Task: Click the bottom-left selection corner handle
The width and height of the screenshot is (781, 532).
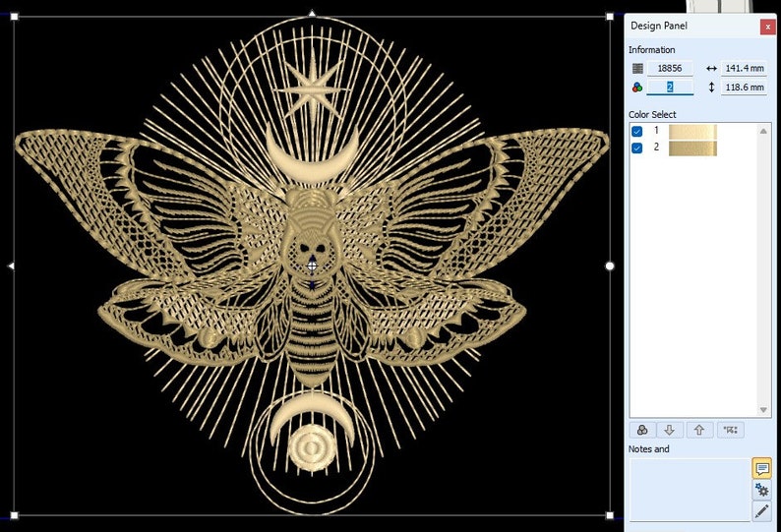Action: tap(14, 515)
